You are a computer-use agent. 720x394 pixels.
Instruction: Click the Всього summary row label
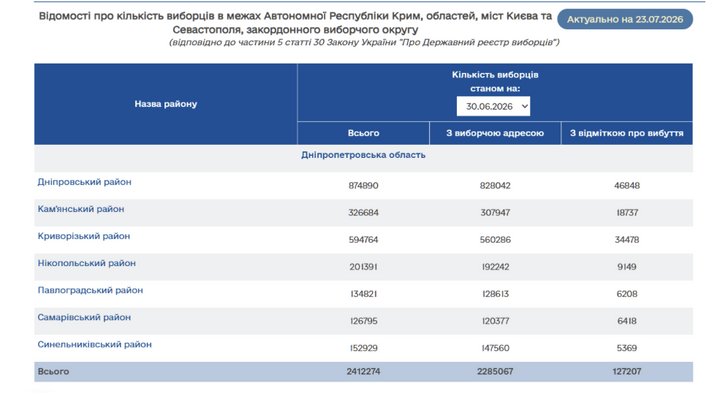tap(53, 371)
